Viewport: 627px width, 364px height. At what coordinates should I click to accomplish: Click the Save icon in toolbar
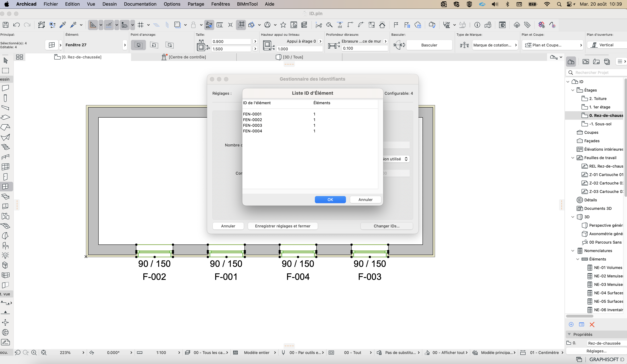coord(5,25)
